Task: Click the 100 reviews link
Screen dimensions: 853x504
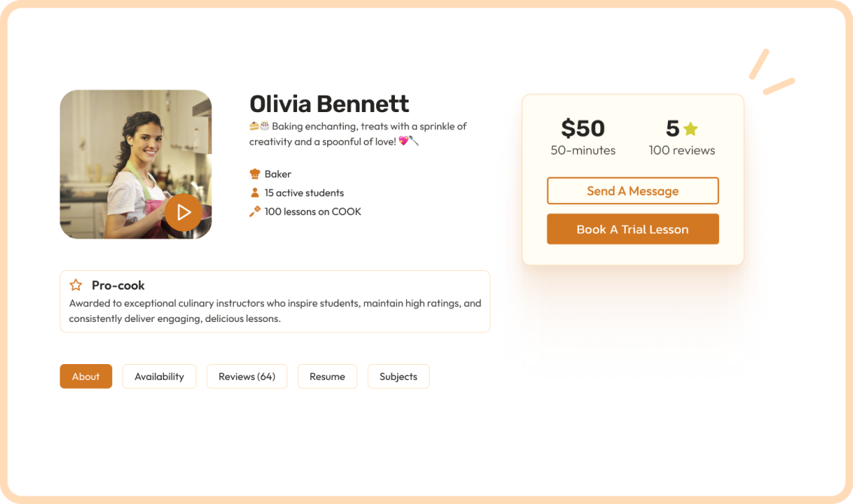Action: click(681, 150)
